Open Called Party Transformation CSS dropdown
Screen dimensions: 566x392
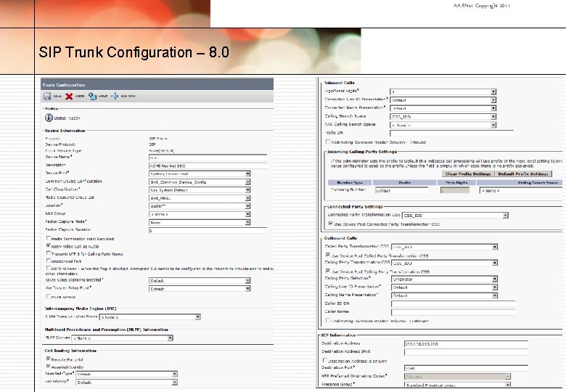click(445, 247)
